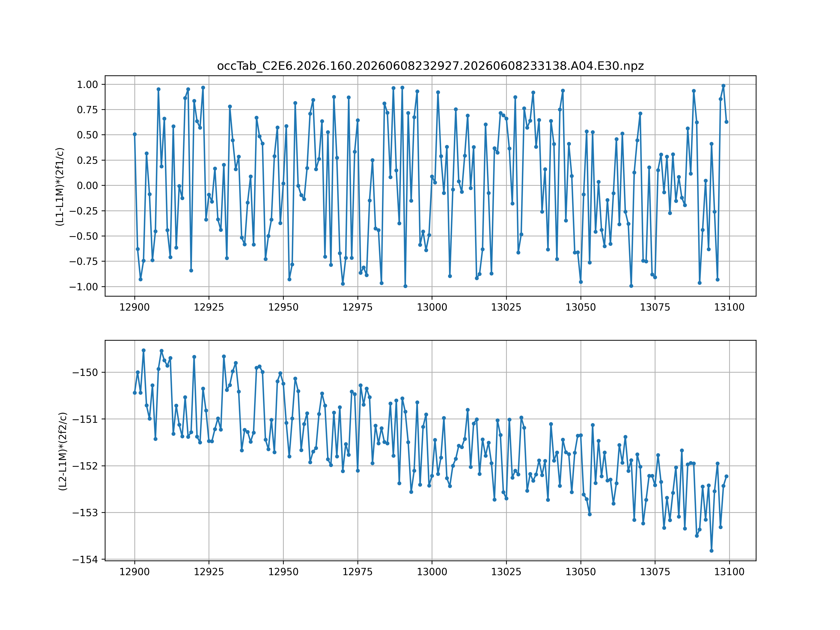This screenshot has width=840, height=630.
Task: Click 12925 on the L1-L1M plot x-axis
Action: pyautogui.click(x=209, y=307)
